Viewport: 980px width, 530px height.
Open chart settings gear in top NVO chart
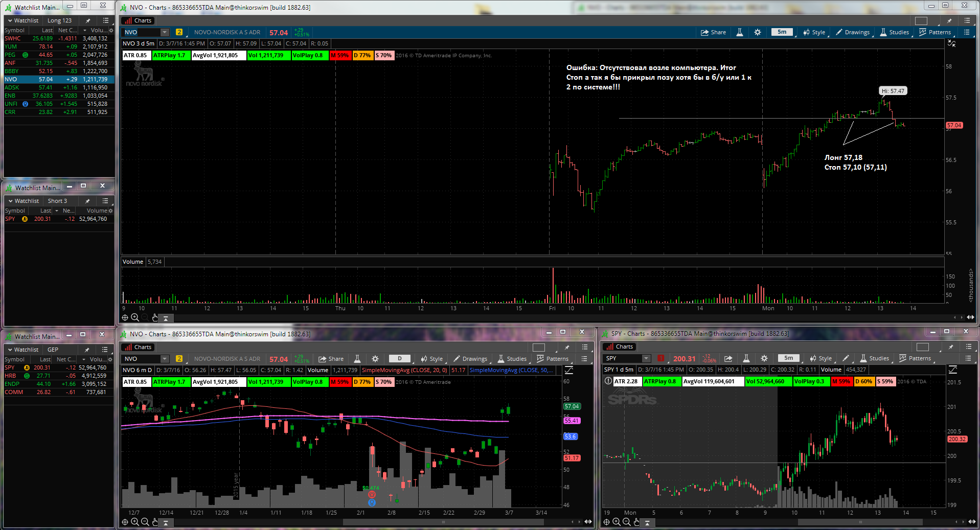(x=758, y=32)
